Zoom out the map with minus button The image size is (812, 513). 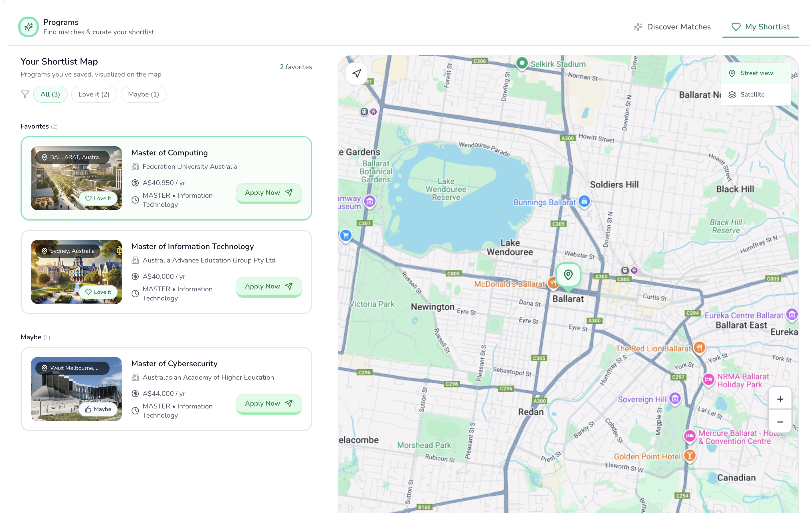click(x=780, y=422)
